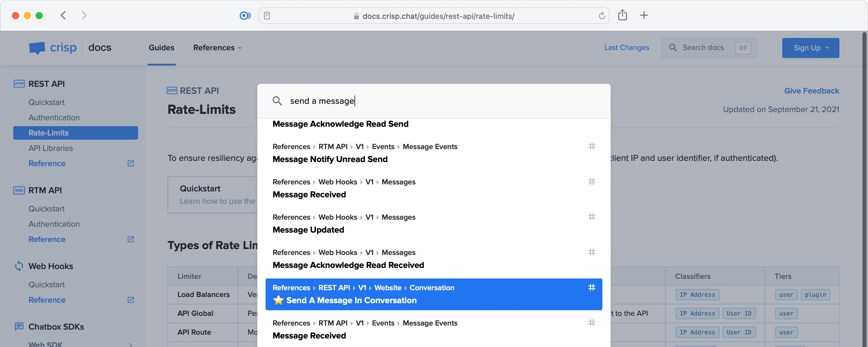This screenshot has width=868, height=347.
Task: Click hash icon for Message Updated result
Action: pos(591,217)
